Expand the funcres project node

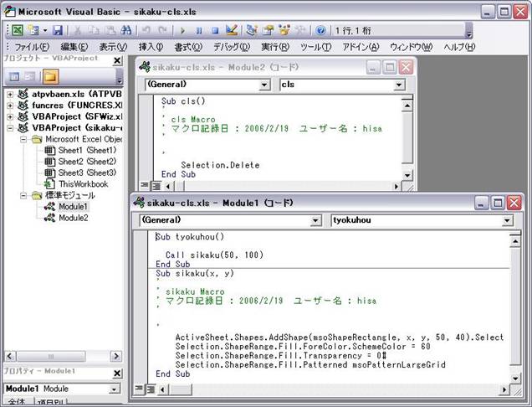[10, 106]
